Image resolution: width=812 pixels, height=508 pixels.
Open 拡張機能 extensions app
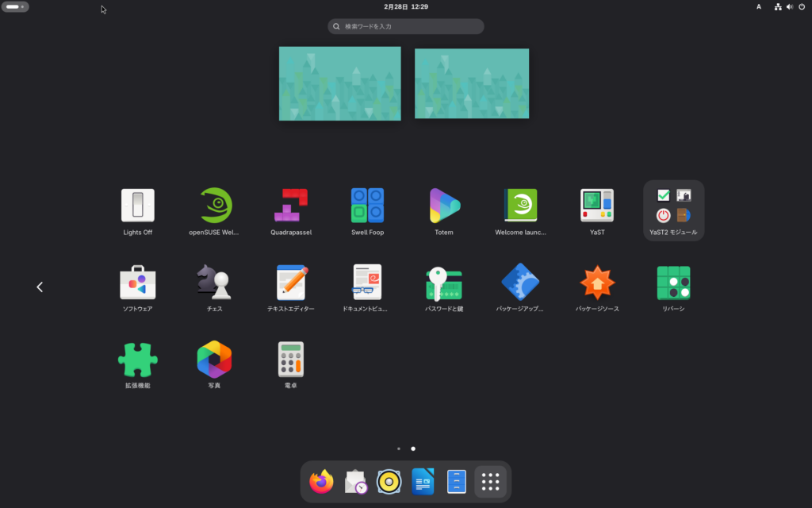pos(137,359)
